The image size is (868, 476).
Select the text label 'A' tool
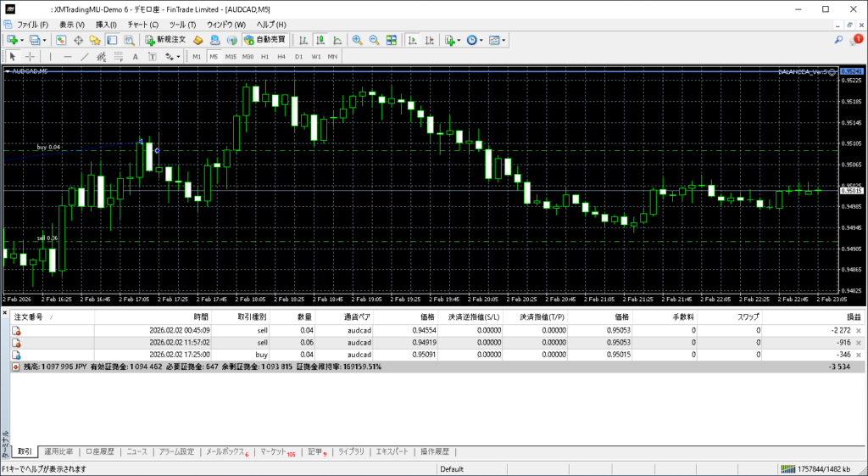pos(136,57)
